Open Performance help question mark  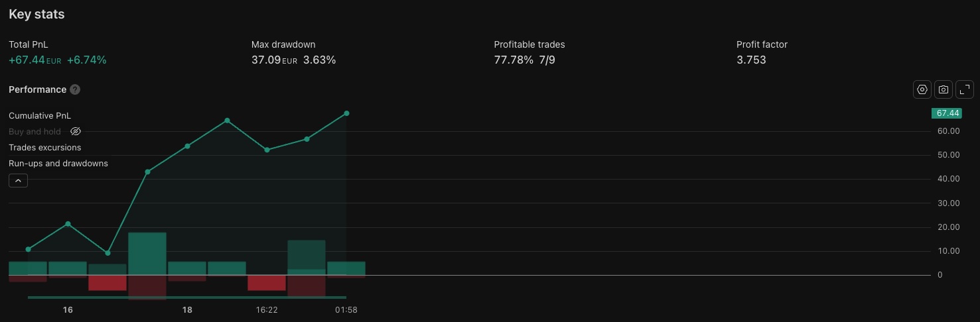point(75,89)
